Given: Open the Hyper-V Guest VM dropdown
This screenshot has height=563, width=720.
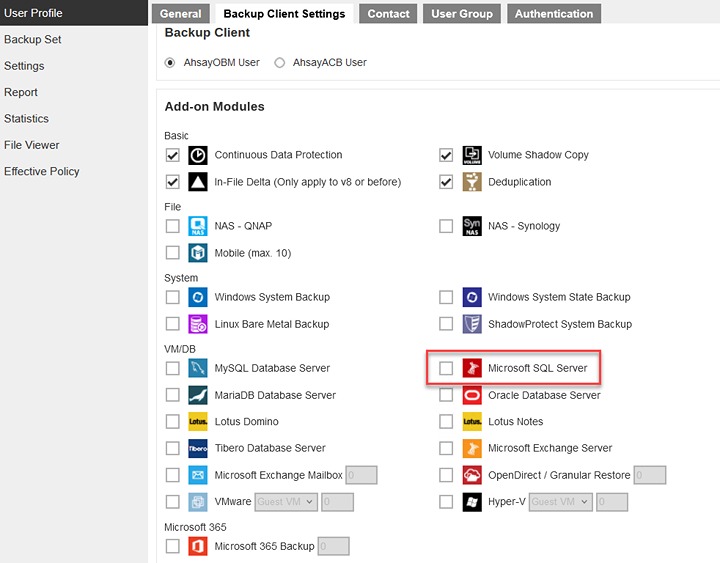Looking at the screenshot, I should coord(560,502).
